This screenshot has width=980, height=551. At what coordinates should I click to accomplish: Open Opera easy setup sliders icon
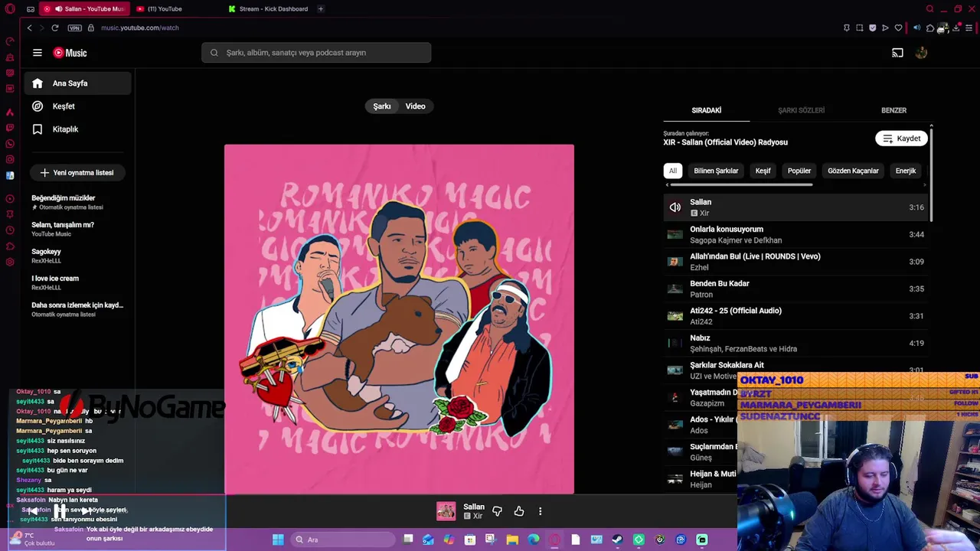pyautogui.click(x=969, y=28)
